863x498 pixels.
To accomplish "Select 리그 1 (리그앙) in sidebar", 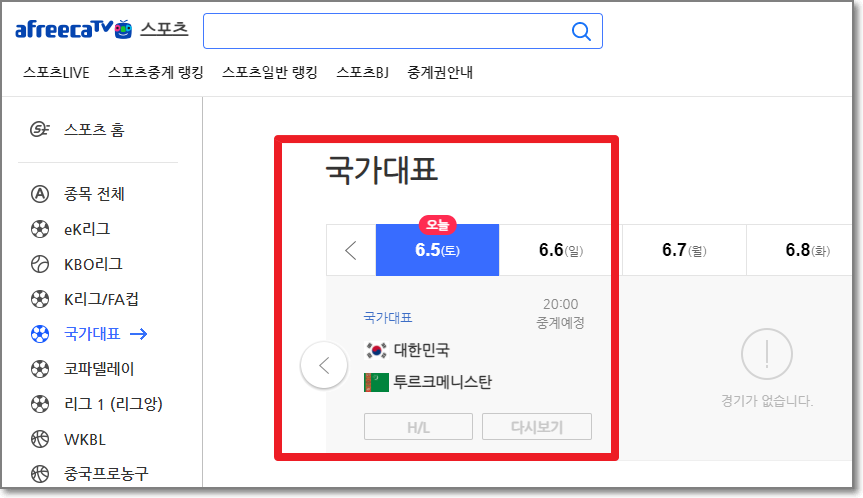I will click(113, 404).
